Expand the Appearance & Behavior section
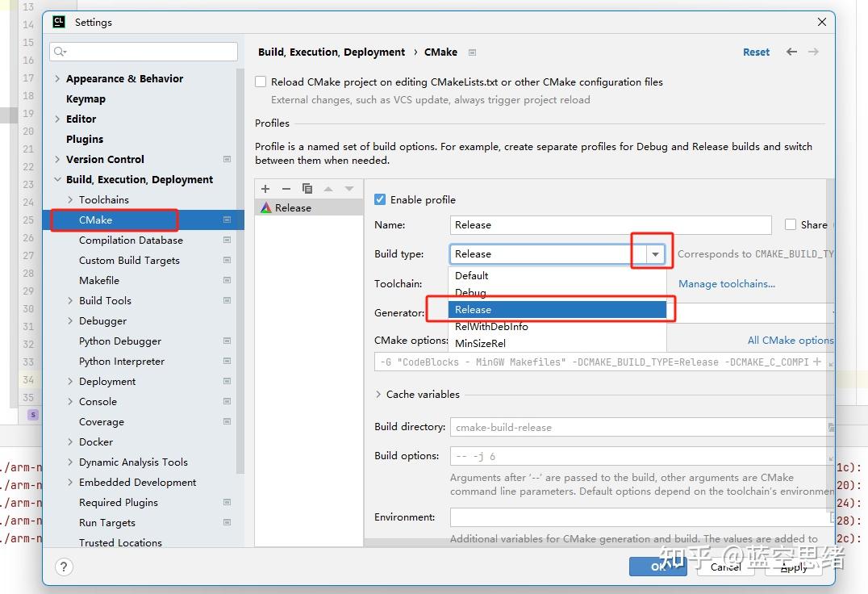Viewport: 868px width, 594px height. coord(57,78)
